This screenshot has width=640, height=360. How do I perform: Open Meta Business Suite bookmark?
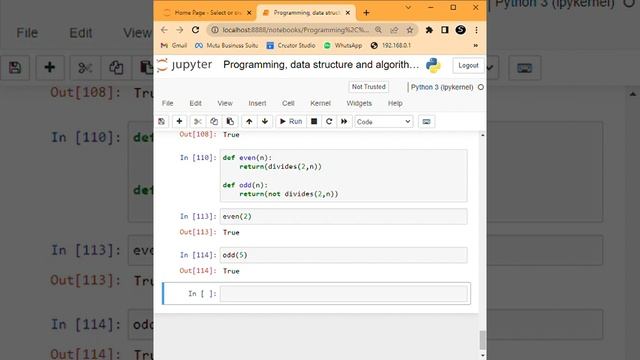(226, 45)
